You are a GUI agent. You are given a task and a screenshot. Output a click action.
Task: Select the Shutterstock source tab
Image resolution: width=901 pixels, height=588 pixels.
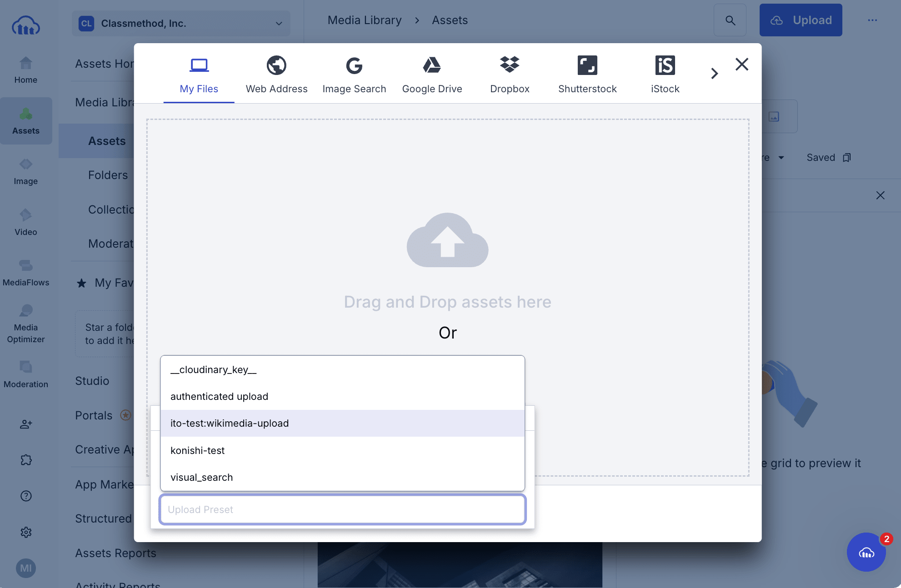(x=588, y=75)
